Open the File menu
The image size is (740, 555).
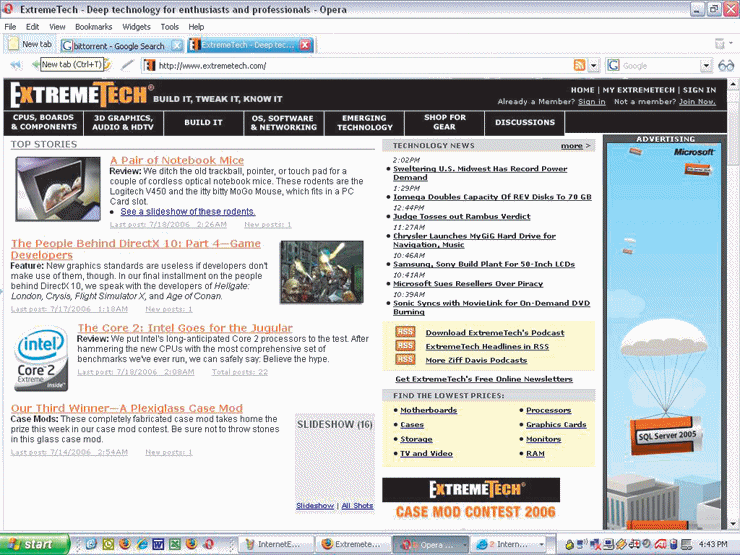click(10, 27)
